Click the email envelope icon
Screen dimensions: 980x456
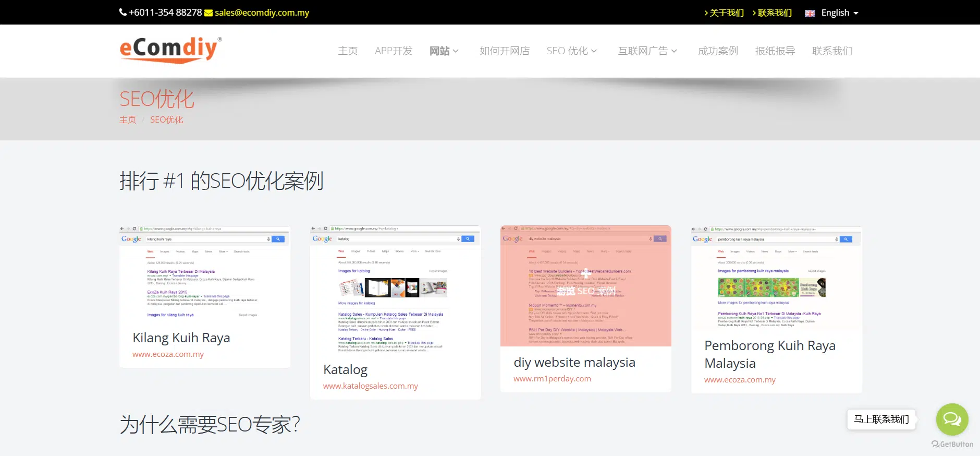[x=209, y=13]
